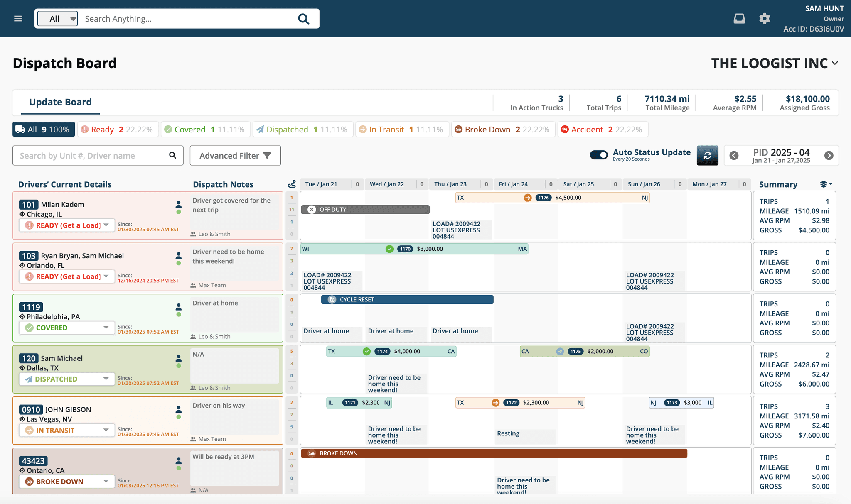
Task: Click the refresh icon next to Auto Status Update
Action: tap(707, 155)
